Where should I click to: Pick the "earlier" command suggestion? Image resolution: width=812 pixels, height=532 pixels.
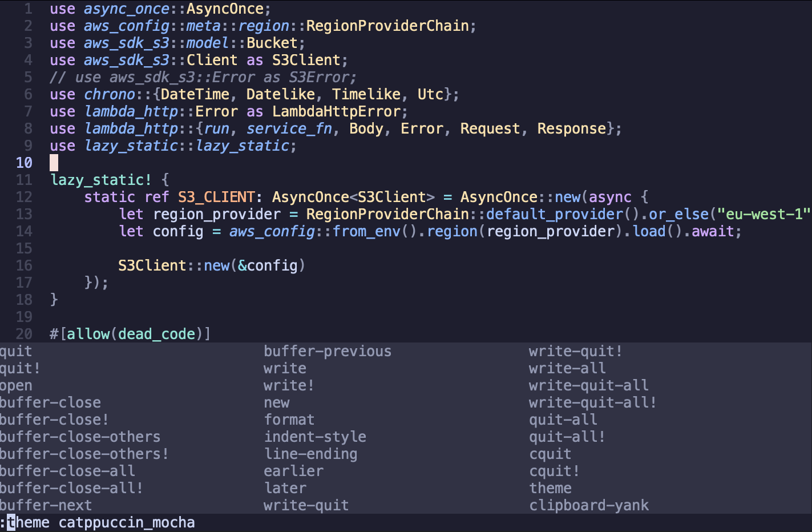[293, 471]
